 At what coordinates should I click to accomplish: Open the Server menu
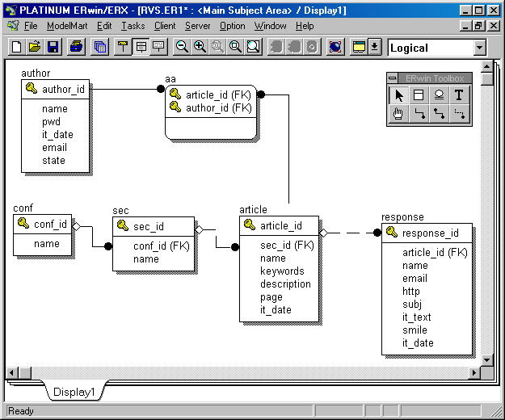197,26
